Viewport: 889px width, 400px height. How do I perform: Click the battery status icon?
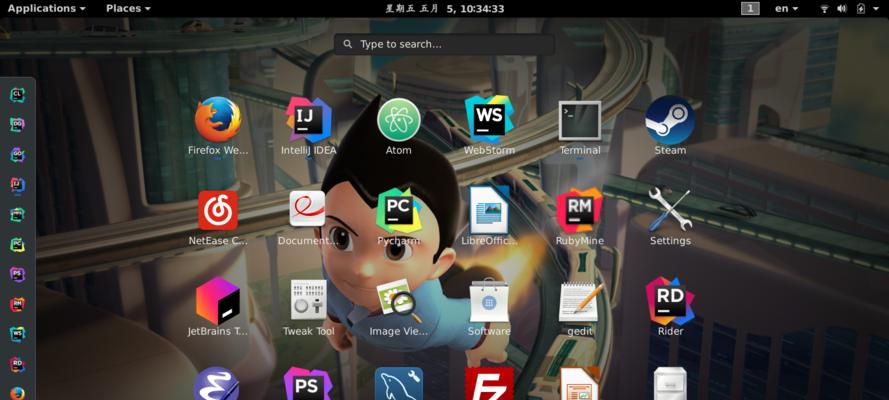pyautogui.click(x=861, y=8)
